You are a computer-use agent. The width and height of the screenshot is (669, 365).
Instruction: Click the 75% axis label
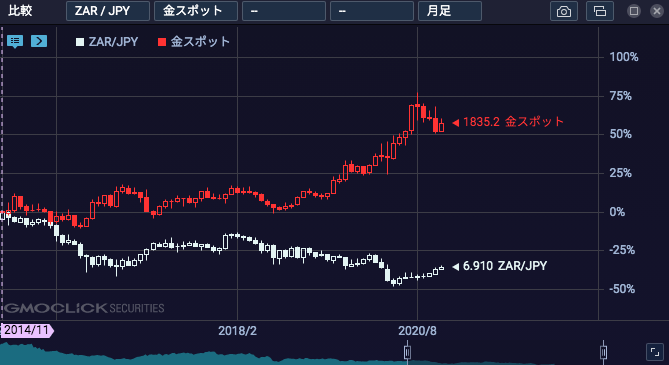pos(621,96)
